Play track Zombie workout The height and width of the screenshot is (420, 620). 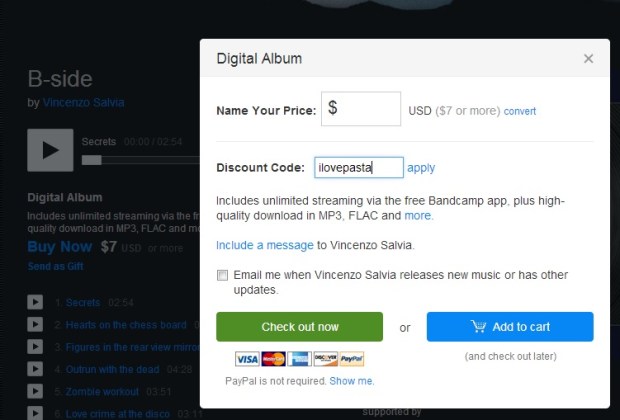pyautogui.click(x=35, y=391)
